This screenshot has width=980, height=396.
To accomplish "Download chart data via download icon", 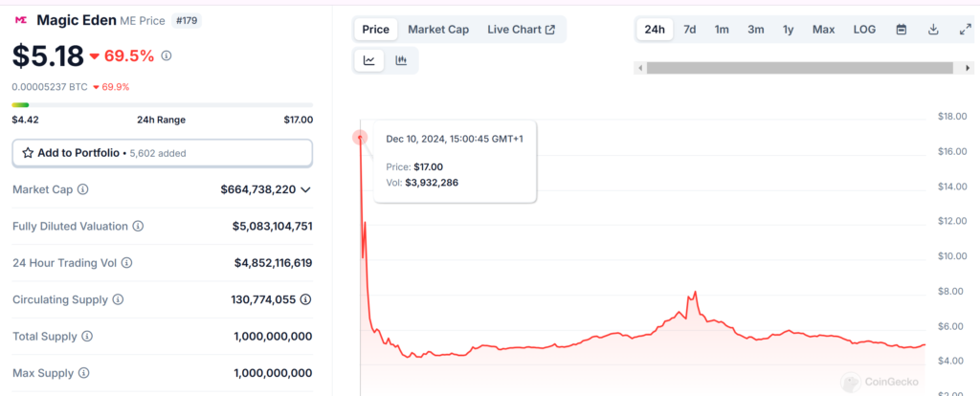I will [933, 30].
